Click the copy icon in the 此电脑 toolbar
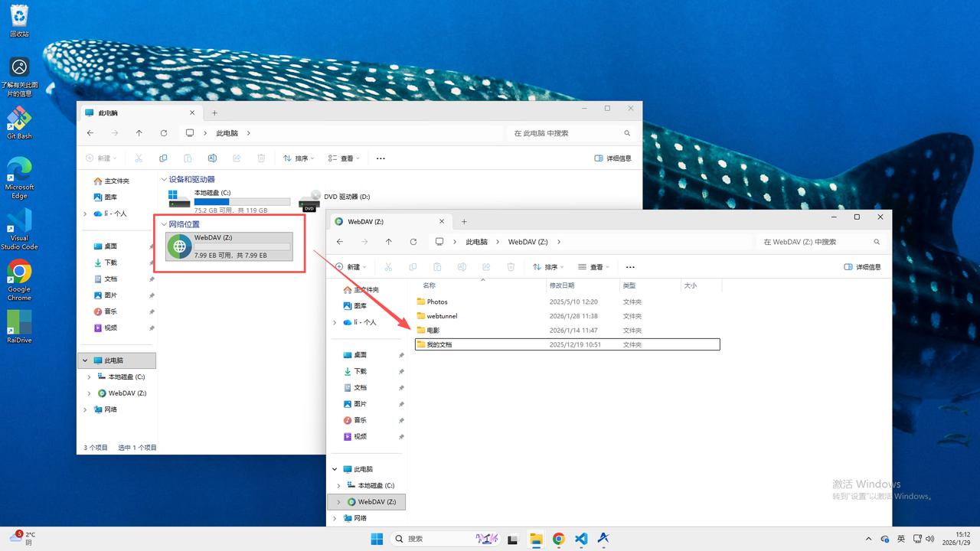 pyautogui.click(x=163, y=158)
